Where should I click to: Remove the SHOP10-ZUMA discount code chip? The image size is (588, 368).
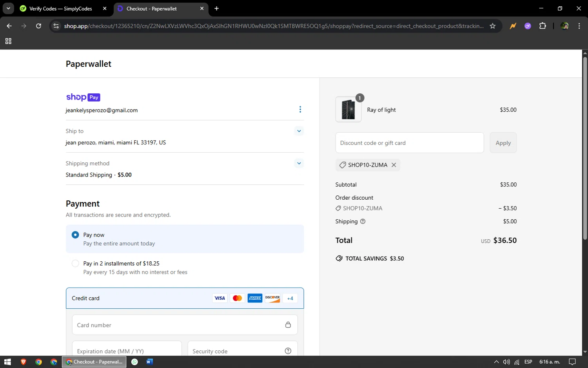click(x=394, y=165)
